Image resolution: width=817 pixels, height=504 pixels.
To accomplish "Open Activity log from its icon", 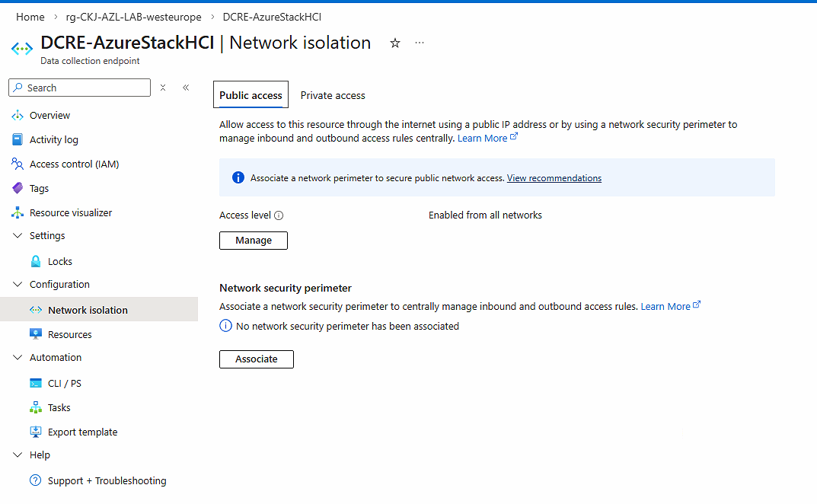I will click(18, 140).
